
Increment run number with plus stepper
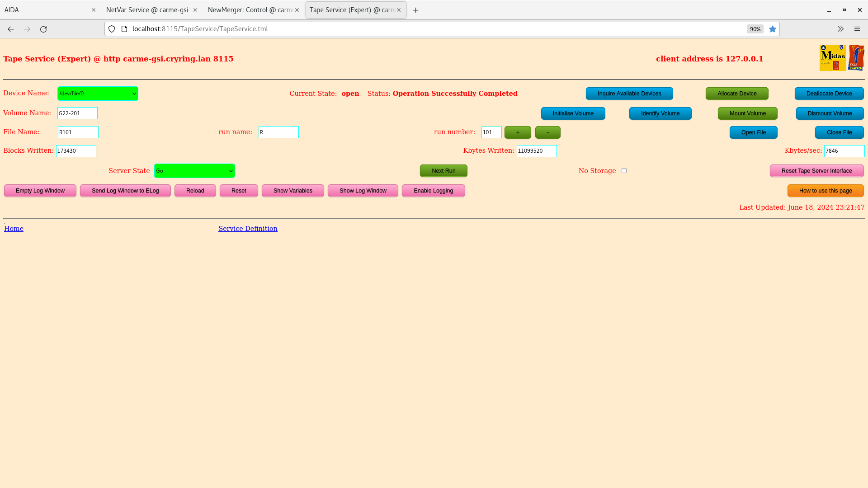click(x=518, y=131)
